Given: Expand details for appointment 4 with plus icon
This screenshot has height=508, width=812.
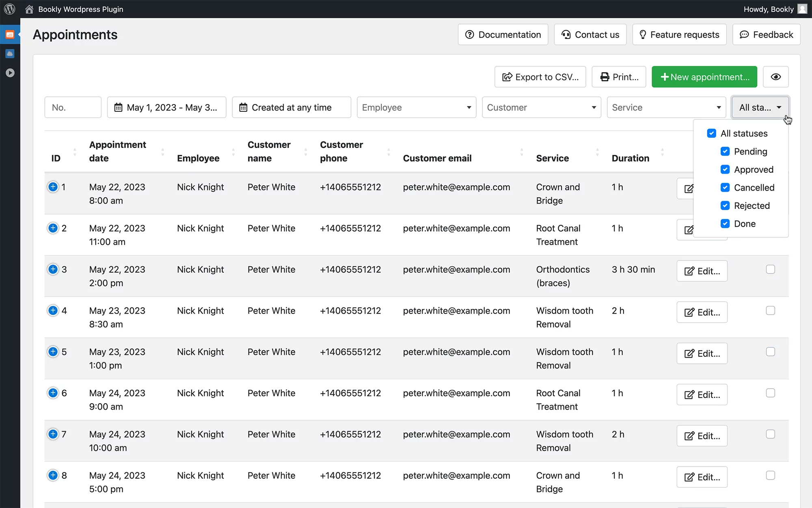Looking at the screenshot, I should tap(53, 310).
